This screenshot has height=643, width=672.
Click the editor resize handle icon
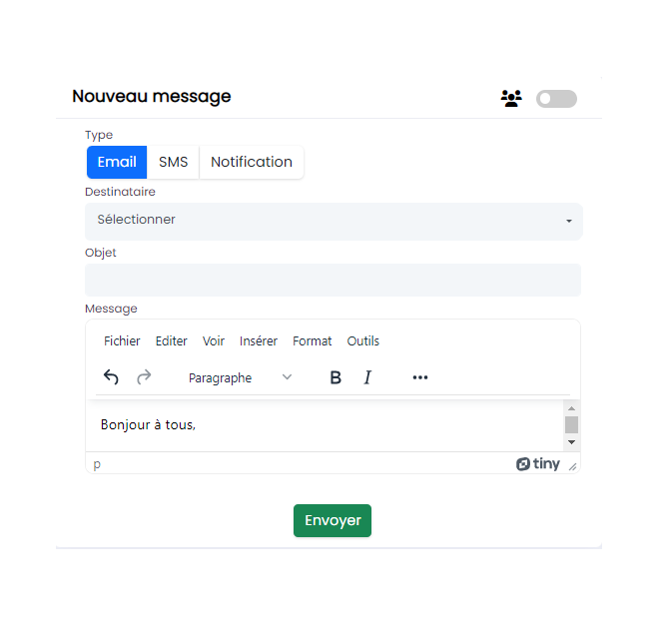[x=573, y=466]
